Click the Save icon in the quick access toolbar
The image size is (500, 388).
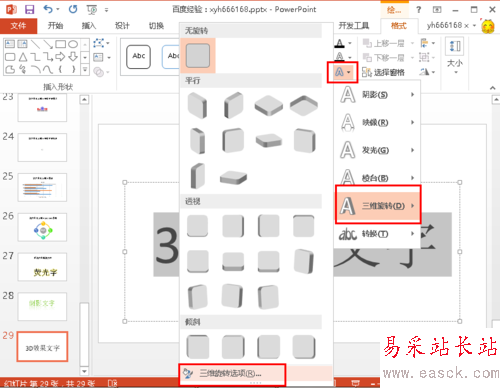coord(29,9)
